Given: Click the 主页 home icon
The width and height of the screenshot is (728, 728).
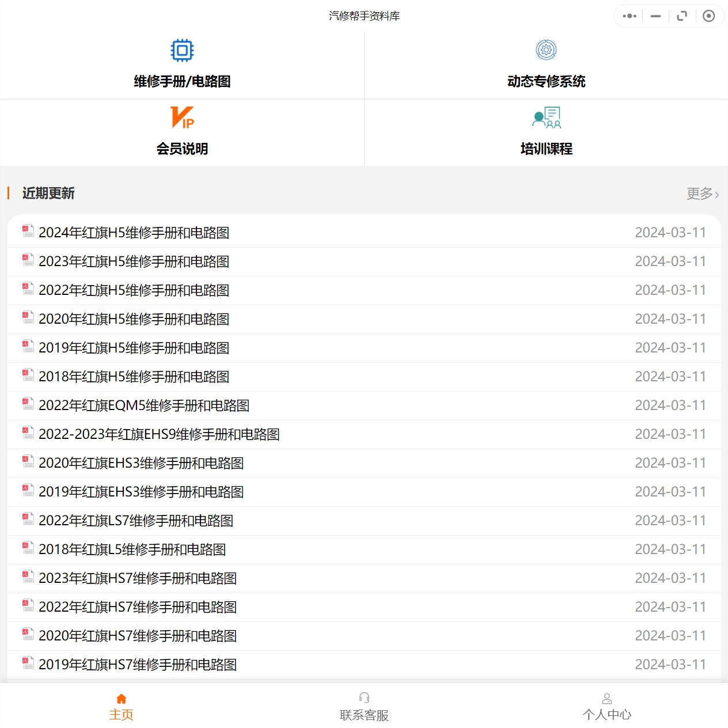Looking at the screenshot, I should pyautogui.click(x=122, y=698).
